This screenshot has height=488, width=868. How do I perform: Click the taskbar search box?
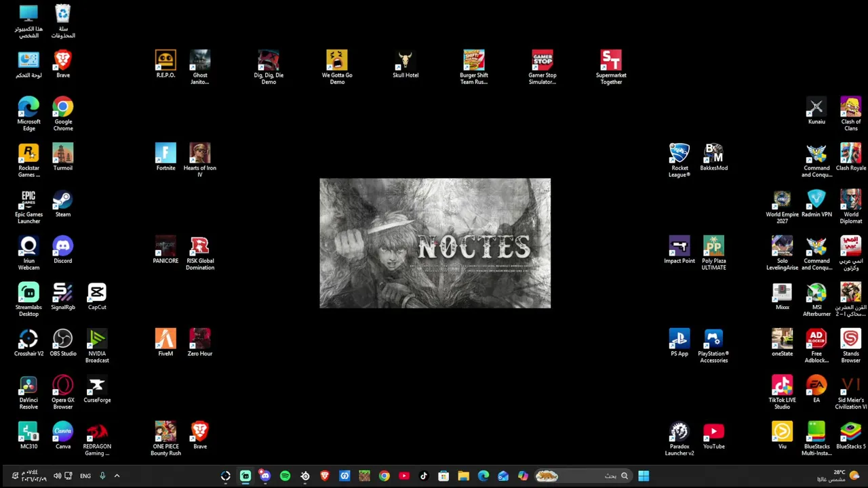point(585,476)
